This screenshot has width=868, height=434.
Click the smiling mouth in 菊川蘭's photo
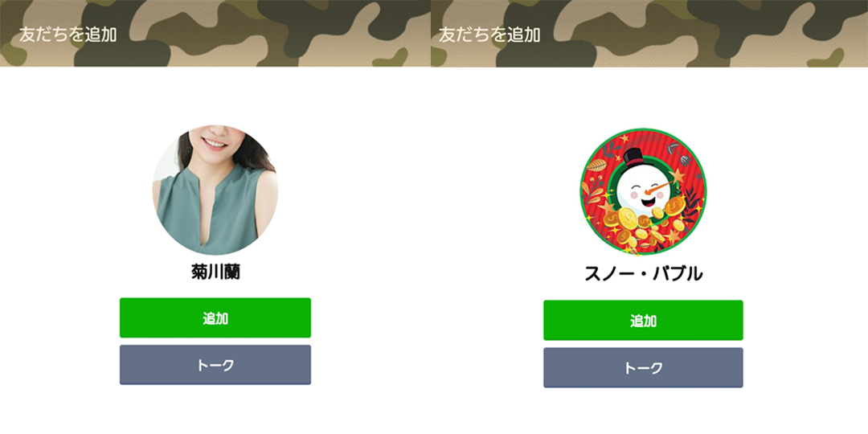(x=215, y=143)
